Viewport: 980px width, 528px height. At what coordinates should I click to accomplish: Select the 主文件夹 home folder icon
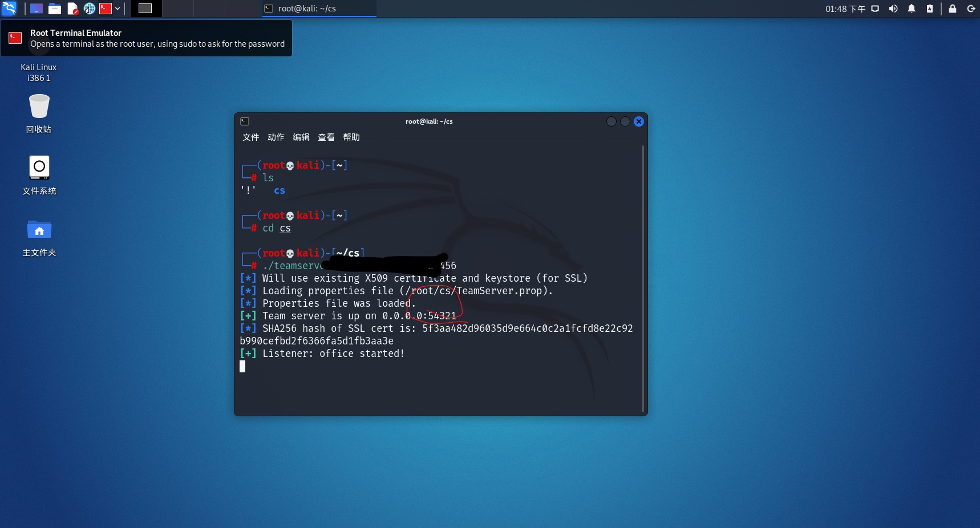point(39,237)
